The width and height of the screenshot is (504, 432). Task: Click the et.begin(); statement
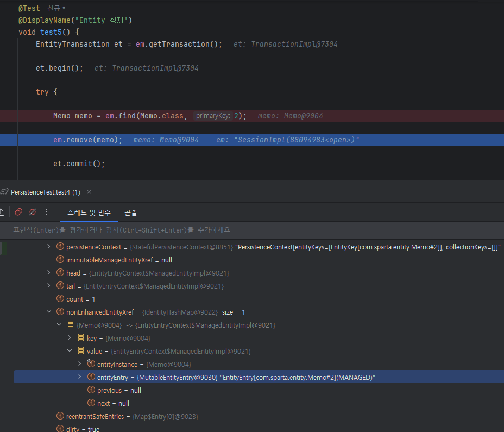pos(59,68)
